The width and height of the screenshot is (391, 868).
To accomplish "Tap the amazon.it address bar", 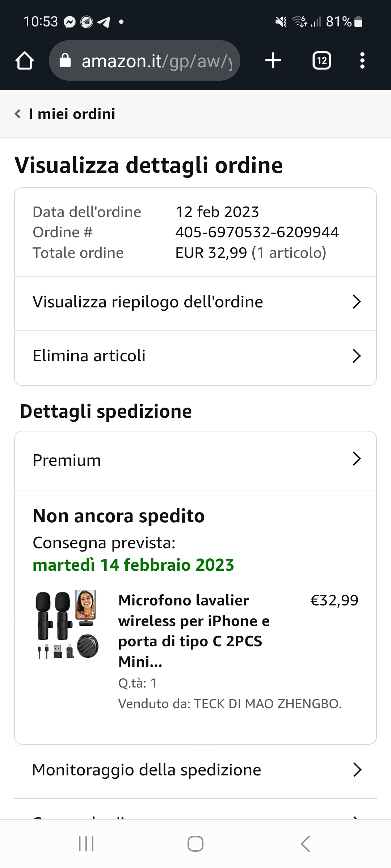I will pyautogui.click(x=156, y=61).
